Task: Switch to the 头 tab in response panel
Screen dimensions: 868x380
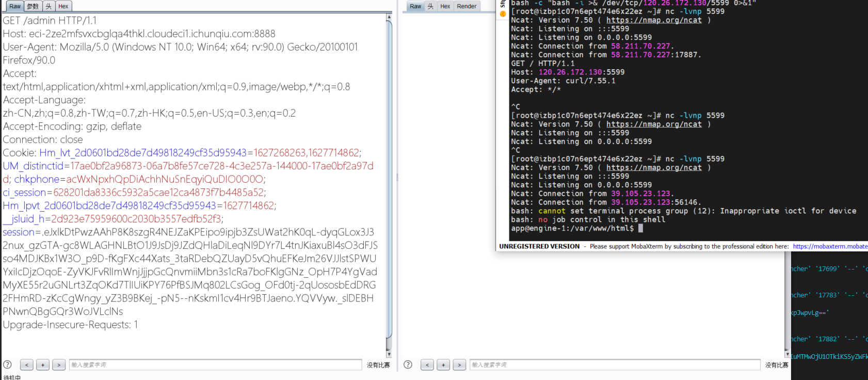Action: pyautogui.click(x=431, y=6)
